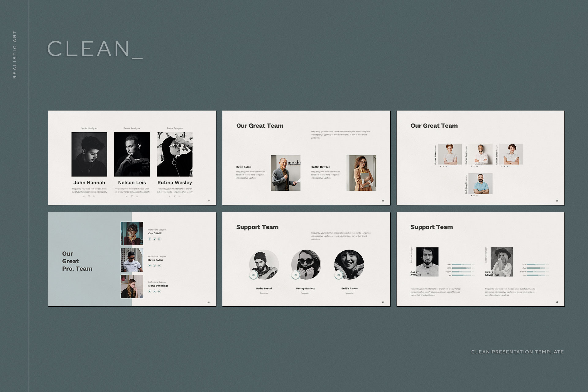The width and height of the screenshot is (588, 392).
Task: Expand the 'Support Team' heading on slide 41
Action: point(257,227)
